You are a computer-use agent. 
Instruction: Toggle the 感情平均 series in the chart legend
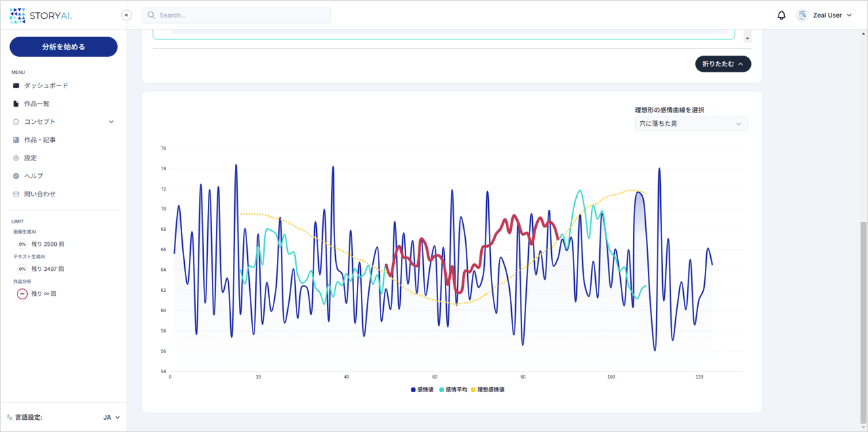[453, 390]
